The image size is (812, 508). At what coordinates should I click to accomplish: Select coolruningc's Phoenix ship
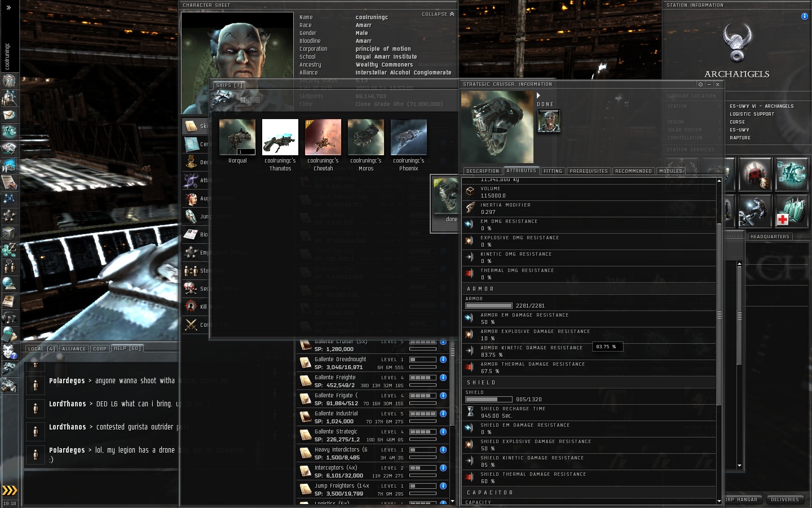click(409, 137)
